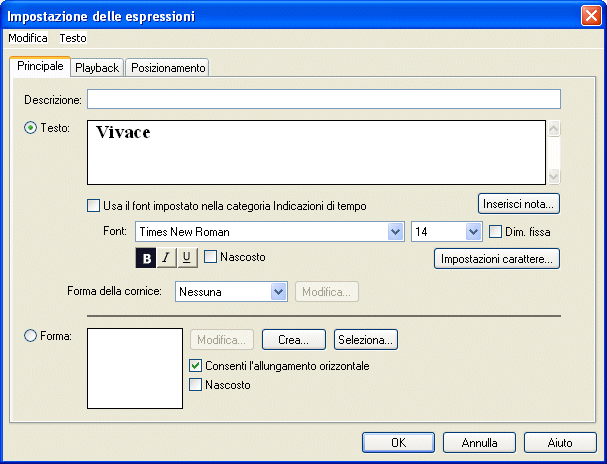Toggle the Italic formatting button
Image resolution: width=607 pixels, height=464 pixels.
(x=166, y=258)
